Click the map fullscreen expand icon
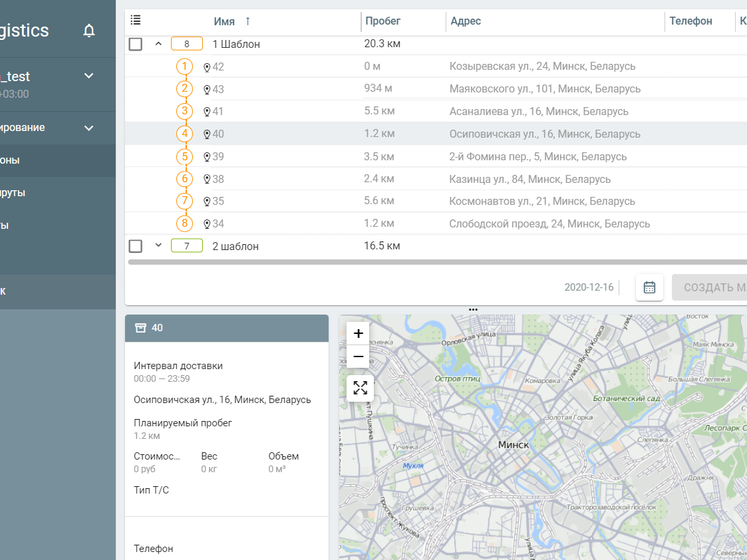747x560 pixels. coord(360,388)
